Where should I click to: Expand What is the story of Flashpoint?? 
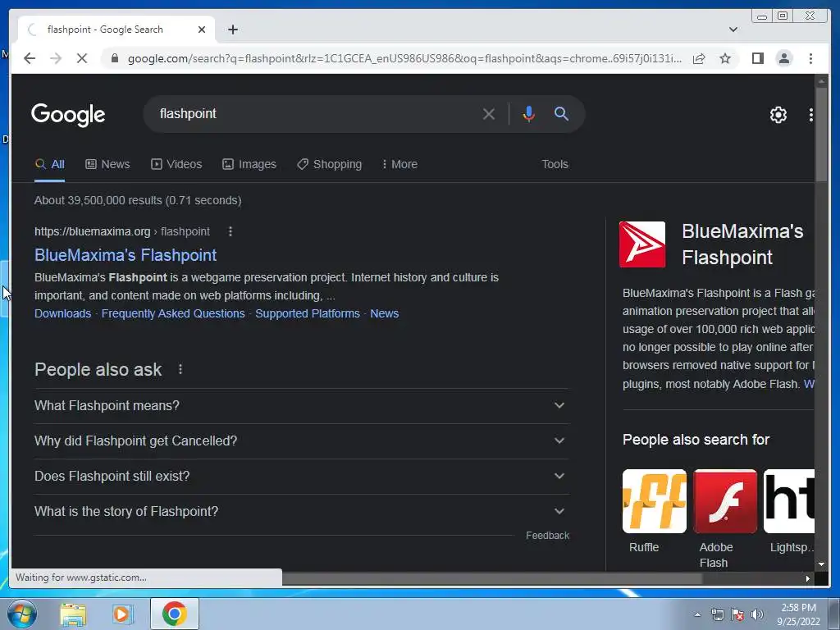(301, 512)
